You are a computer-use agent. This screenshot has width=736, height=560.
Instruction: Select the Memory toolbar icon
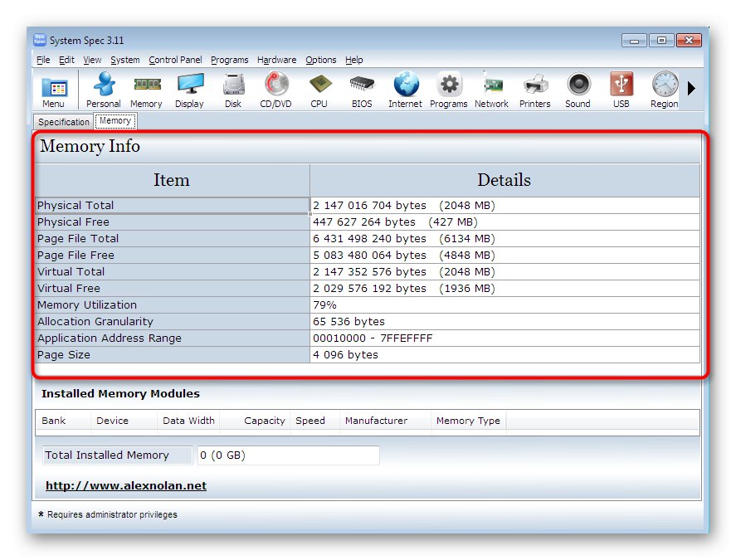point(146,90)
